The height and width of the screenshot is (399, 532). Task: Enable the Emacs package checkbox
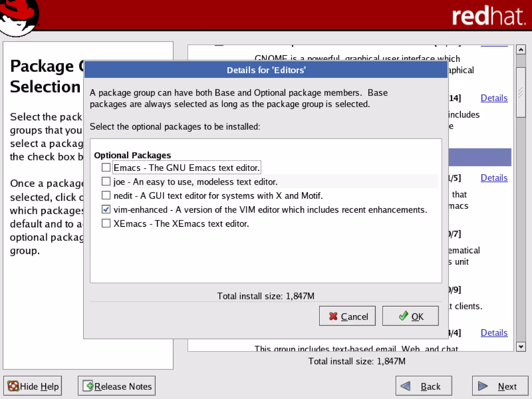106,168
